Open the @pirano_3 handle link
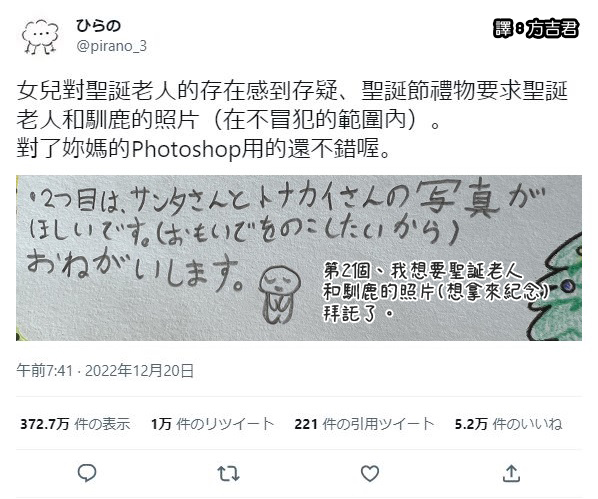598x499 pixels. pyautogui.click(x=111, y=46)
